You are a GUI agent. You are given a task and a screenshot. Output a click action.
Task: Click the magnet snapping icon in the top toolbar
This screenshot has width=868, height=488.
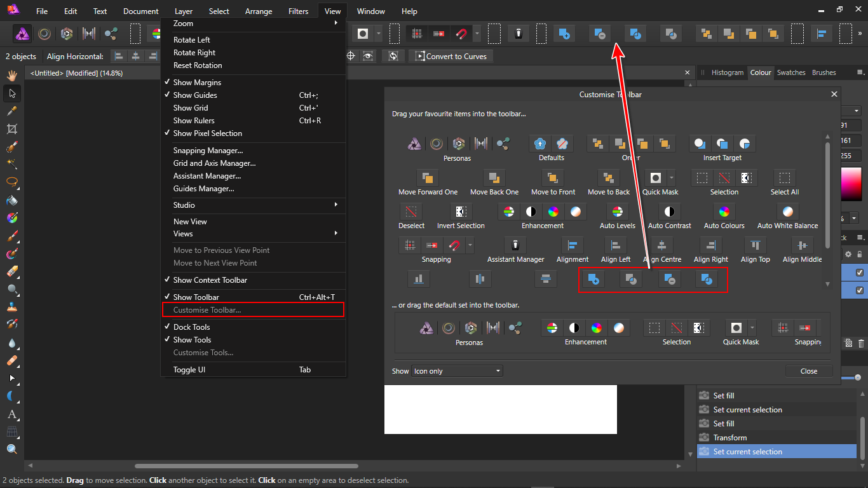pyautogui.click(x=460, y=34)
